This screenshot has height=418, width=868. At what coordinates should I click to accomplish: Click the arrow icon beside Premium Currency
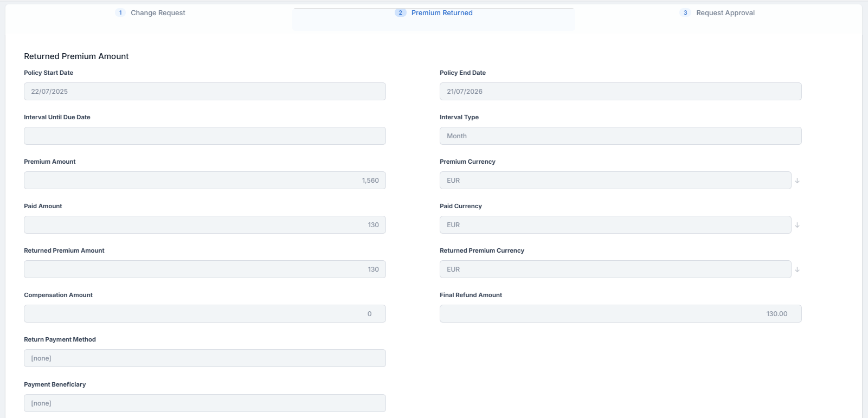coord(797,181)
